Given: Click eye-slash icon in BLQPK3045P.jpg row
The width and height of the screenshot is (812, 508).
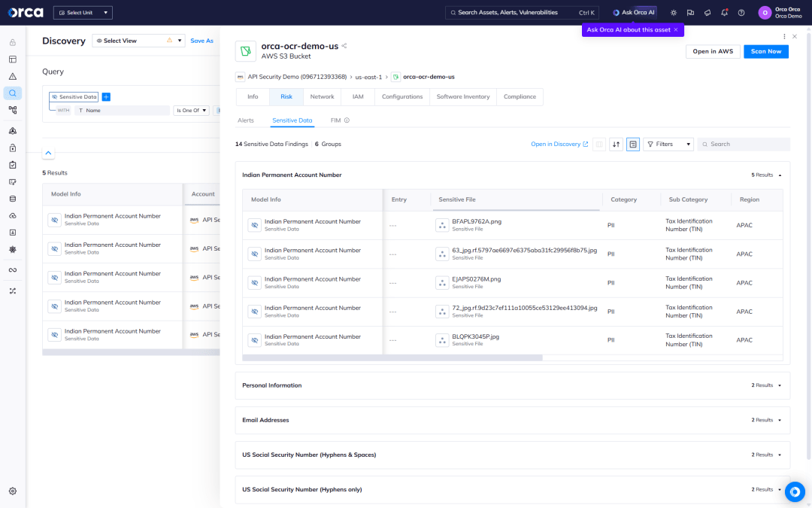Looking at the screenshot, I should (x=254, y=341).
